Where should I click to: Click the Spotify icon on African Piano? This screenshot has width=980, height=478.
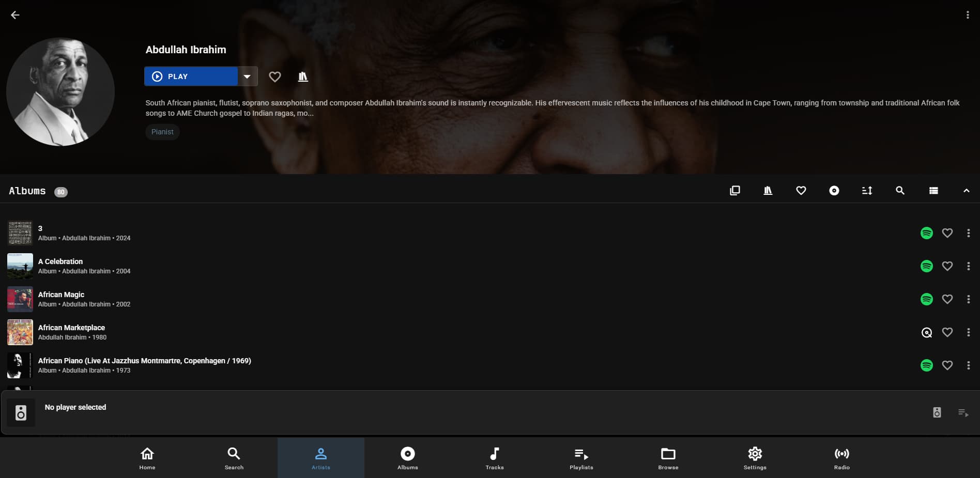pyautogui.click(x=927, y=365)
